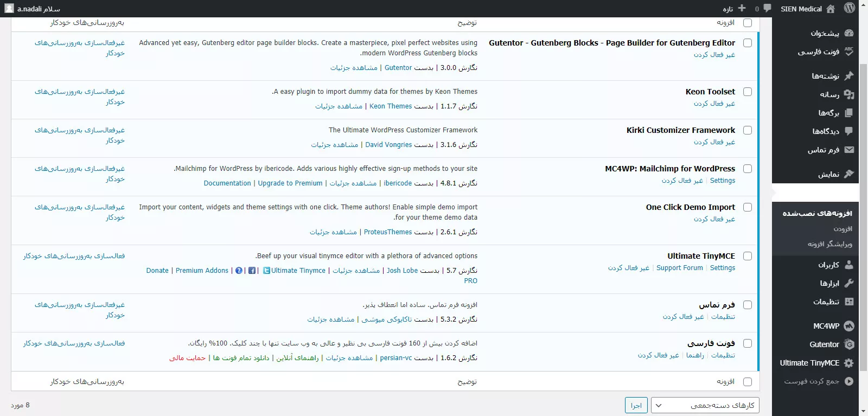
Task: Deactivate the Gutentor plugin
Action: click(x=714, y=55)
